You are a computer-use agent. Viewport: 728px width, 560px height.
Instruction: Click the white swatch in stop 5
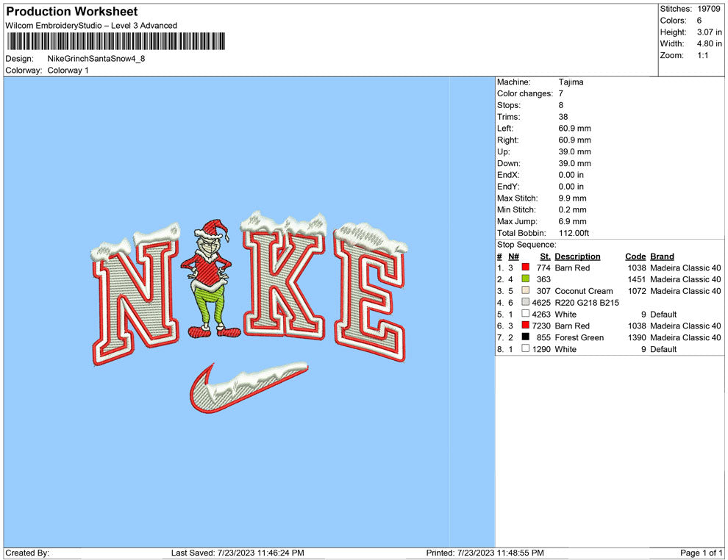click(x=525, y=315)
